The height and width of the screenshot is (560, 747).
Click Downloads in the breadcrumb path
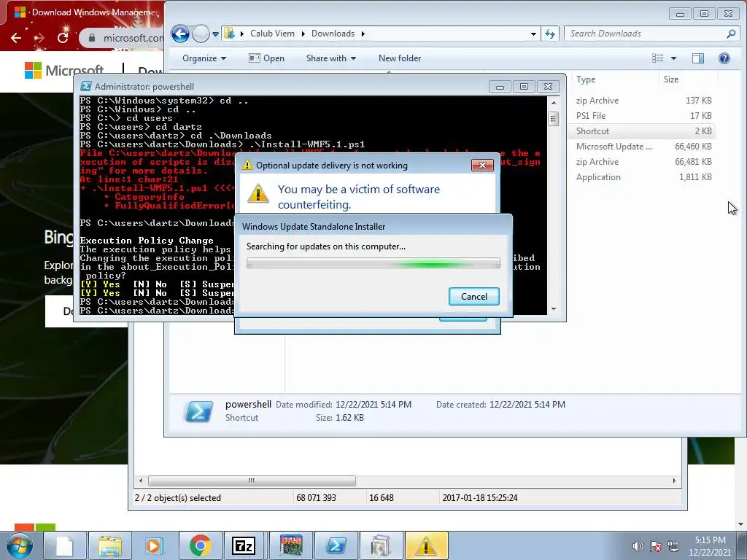[x=333, y=34]
